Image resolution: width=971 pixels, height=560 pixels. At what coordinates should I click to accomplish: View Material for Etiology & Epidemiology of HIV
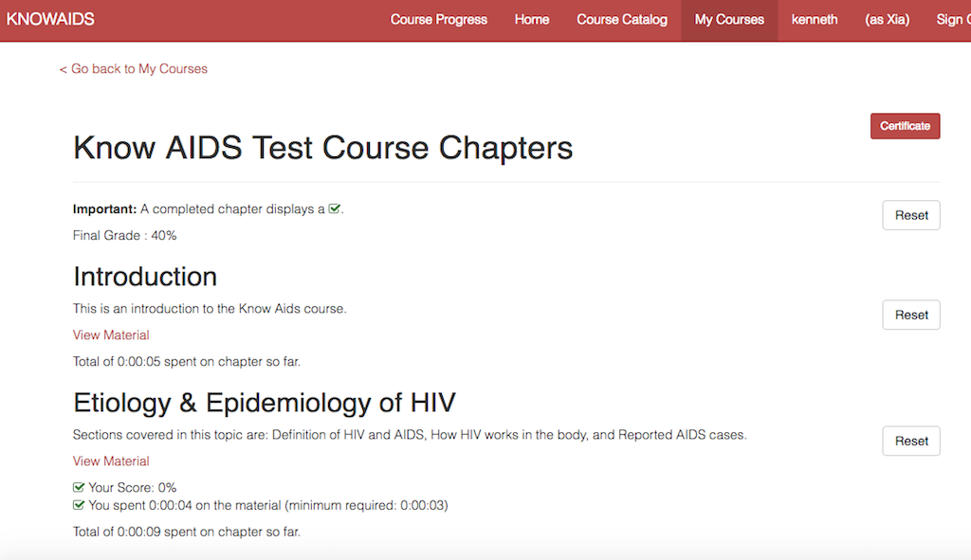pos(111,461)
